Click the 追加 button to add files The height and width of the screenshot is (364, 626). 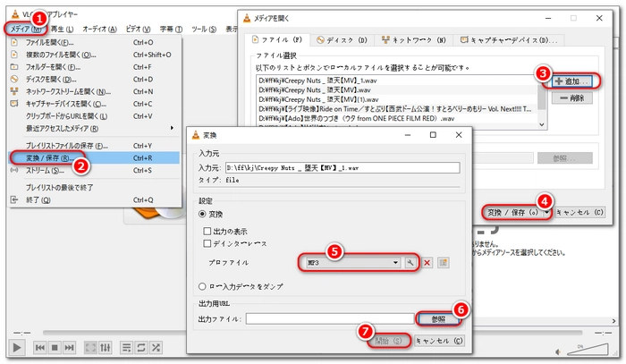click(572, 81)
